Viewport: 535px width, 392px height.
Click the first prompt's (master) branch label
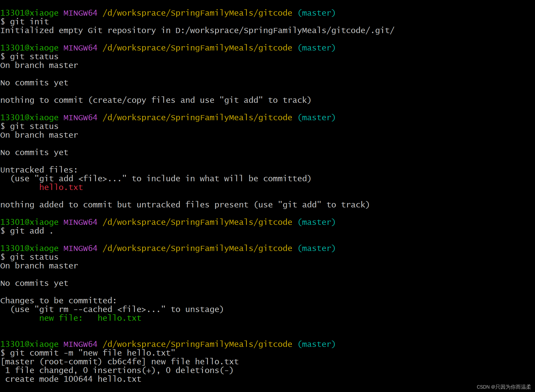pos(316,13)
